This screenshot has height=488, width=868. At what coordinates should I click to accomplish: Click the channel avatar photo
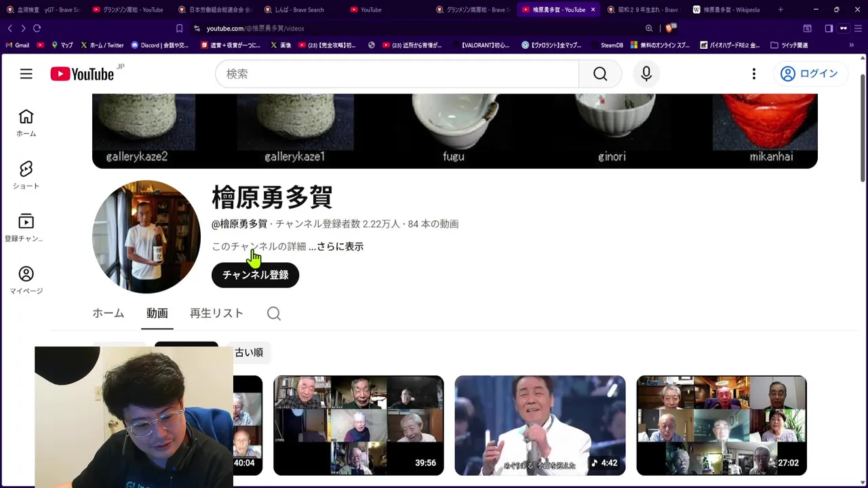pos(146,237)
